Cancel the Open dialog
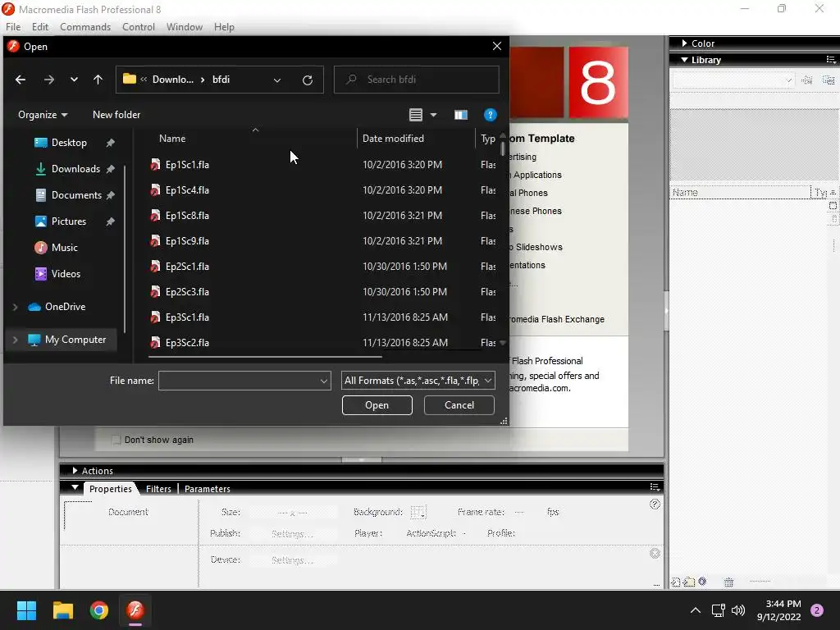Viewport: 840px width, 630px height. coord(459,405)
